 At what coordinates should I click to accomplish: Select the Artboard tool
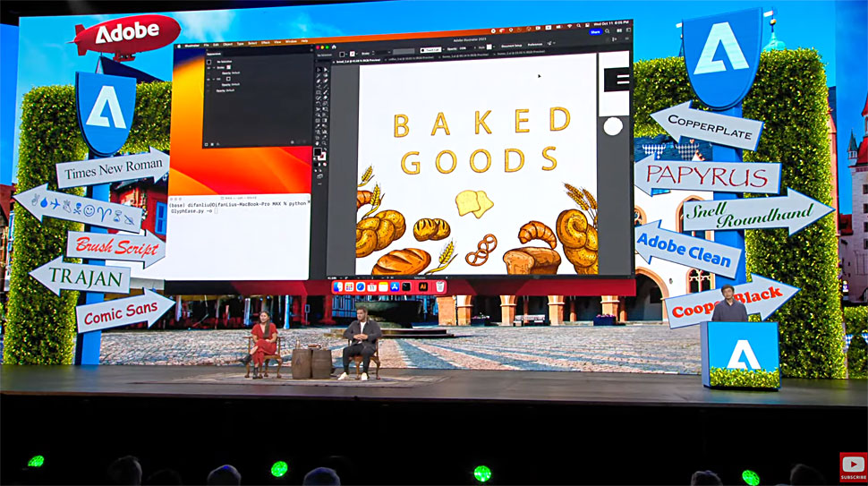click(x=319, y=137)
